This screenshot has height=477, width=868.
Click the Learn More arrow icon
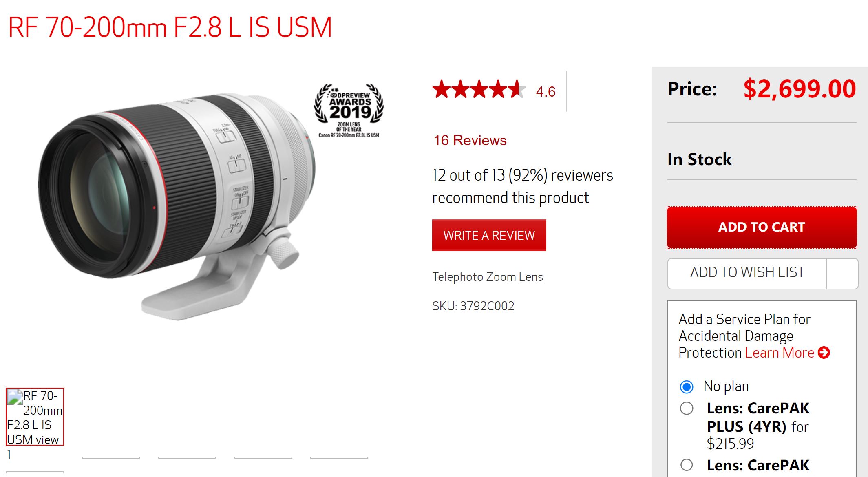pyautogui.click(x=824, y=353)
